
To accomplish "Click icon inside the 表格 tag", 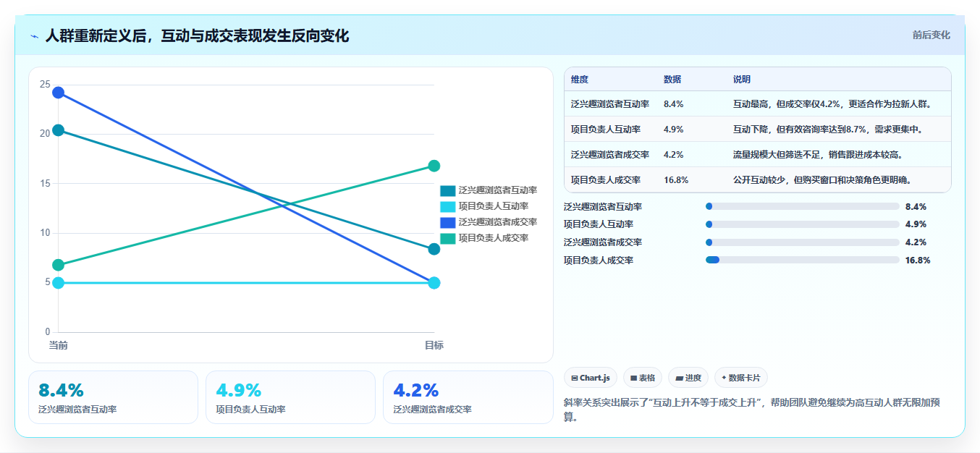I will coord(633,378).
